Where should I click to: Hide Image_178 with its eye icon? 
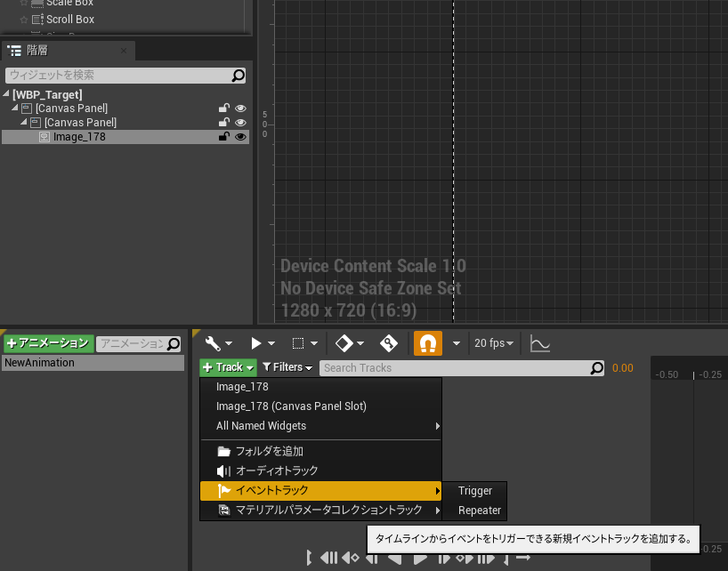pos(240,137)
